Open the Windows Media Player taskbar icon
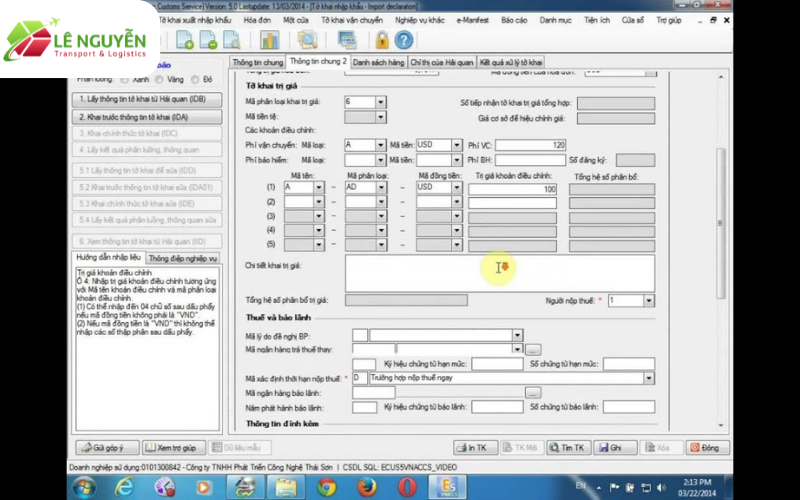 [x=203, y=488]
